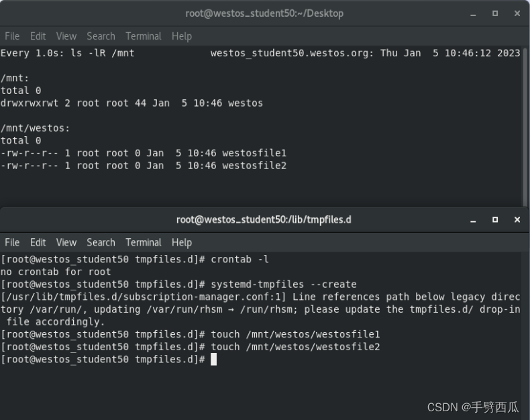Maximize the ~/Desktop terminal window
Viewport: 530px width, 420px height.
click(x=495, y=13)
